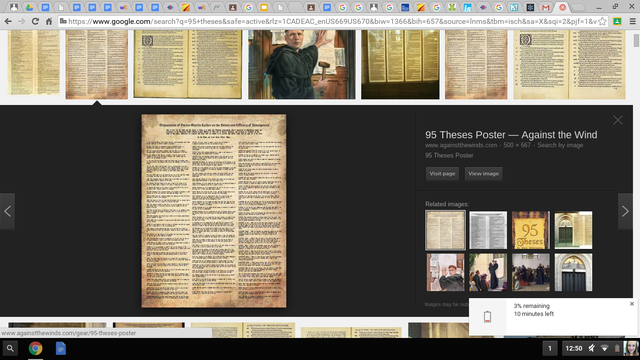Open the grey document related image
Screen dimensions: 640x360
(488, 230)
